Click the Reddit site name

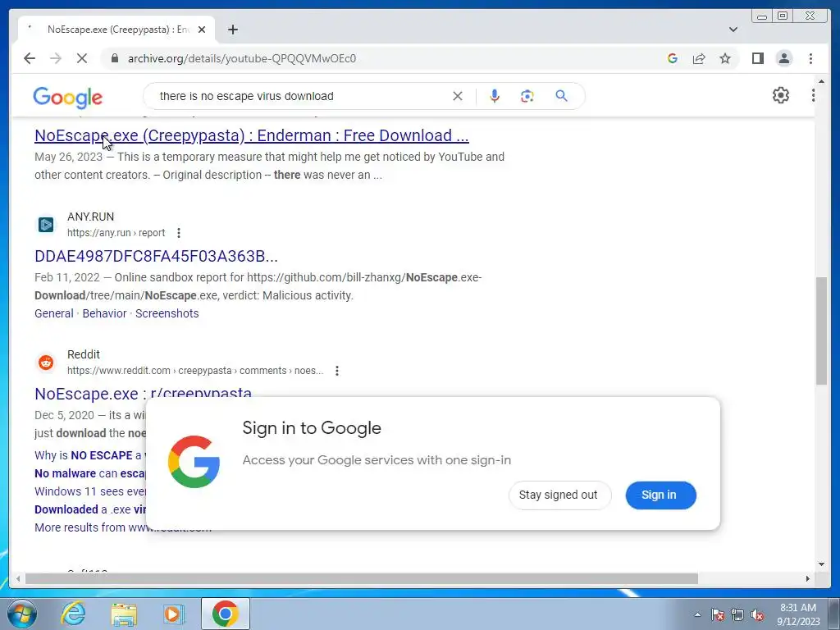[84, 354]
